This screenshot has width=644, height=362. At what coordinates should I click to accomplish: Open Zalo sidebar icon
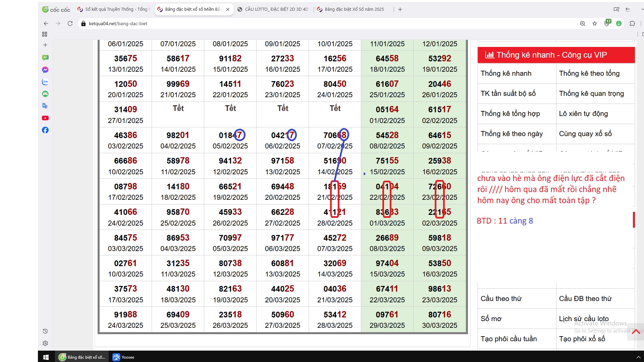coord(45,82)
